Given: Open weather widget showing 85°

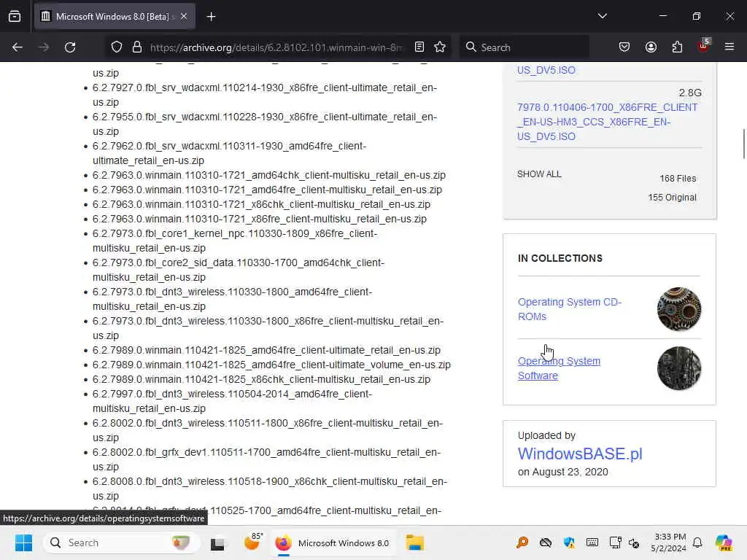Looking at the screenshot, I should (253, 542).
